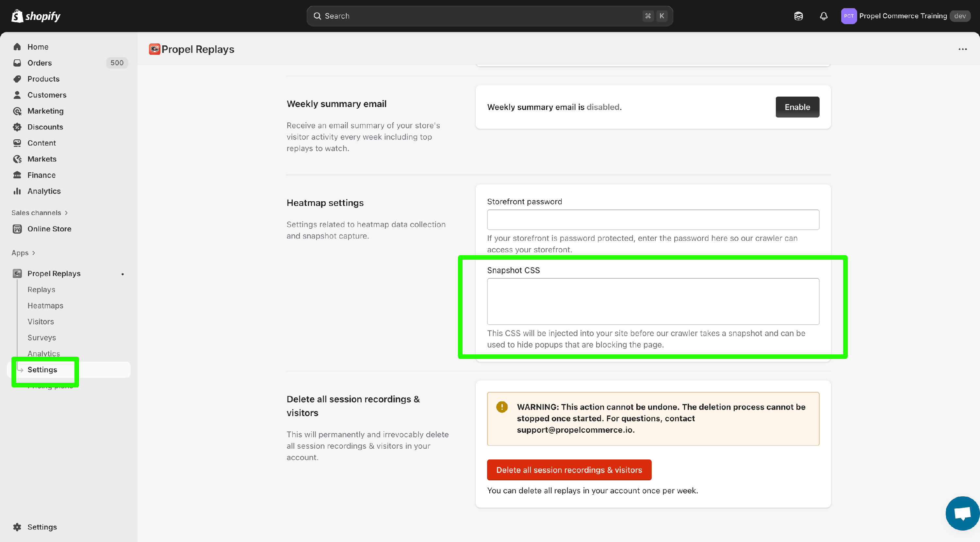Select Surveys under Propel Replays

(x=41, y=337)
